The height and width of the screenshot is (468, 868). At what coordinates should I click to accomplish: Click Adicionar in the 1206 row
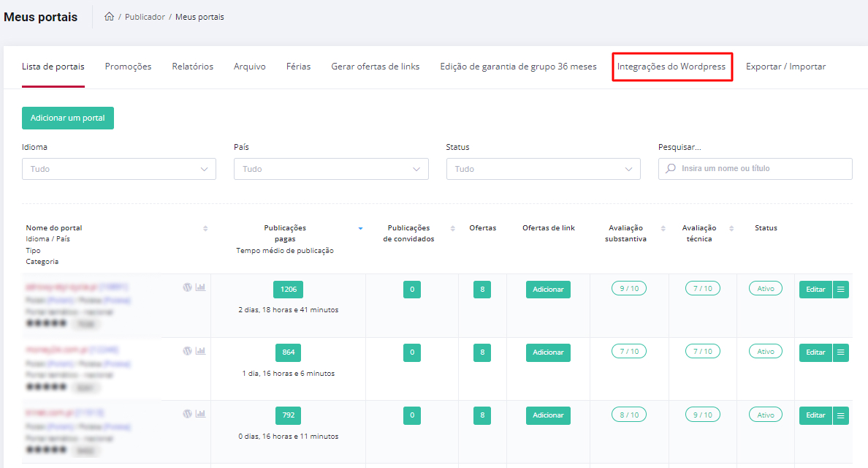click(548, 289)
